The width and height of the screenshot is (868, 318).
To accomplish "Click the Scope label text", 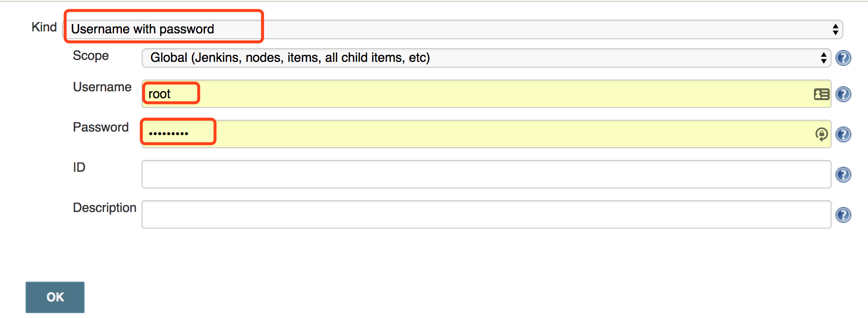I will click(91, 56).
